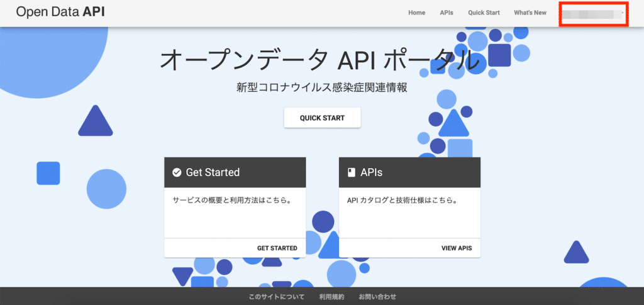Image resolution: width=644 pixels, height=305 pixels.
Task: Click the APIs book icon
Action: (351, 172)
